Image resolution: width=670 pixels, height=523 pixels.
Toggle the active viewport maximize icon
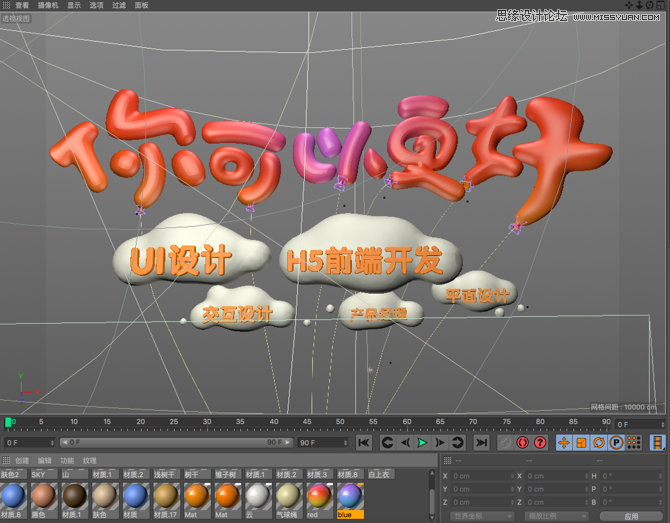(x=661, y=5)
